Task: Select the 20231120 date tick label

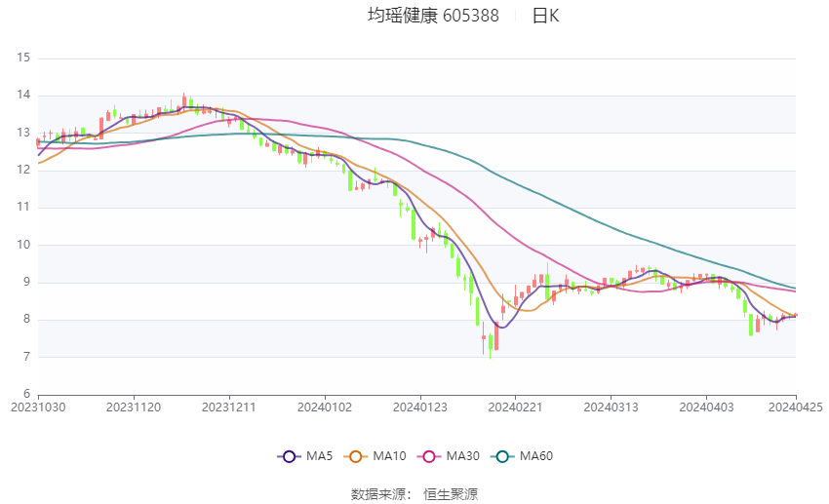Action: pyautogui.click(x=134, y=407)
